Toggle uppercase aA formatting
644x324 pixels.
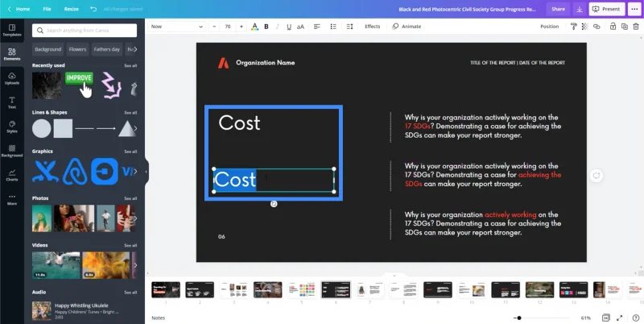click(x=300, y=27)
